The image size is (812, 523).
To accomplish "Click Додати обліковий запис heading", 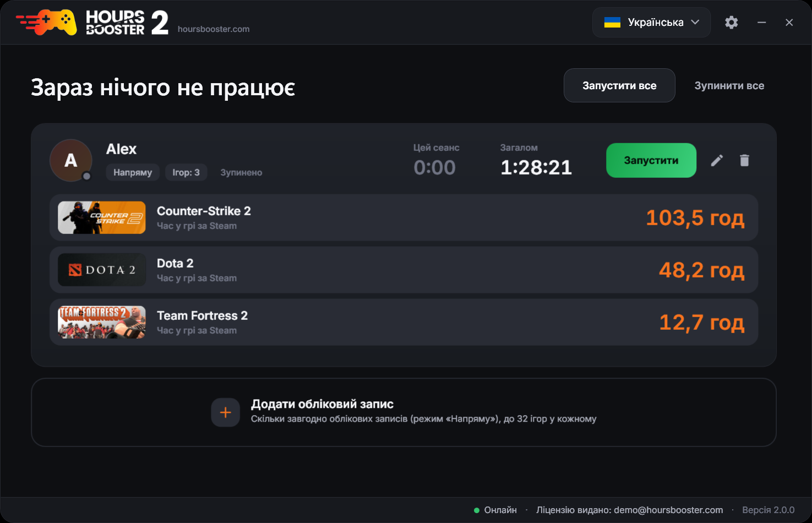I will point(322,404).
